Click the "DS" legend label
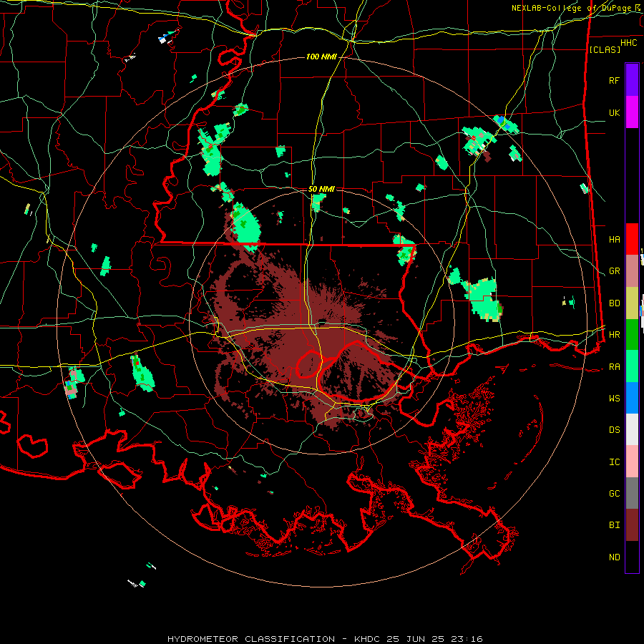 [x=614, y=429]
